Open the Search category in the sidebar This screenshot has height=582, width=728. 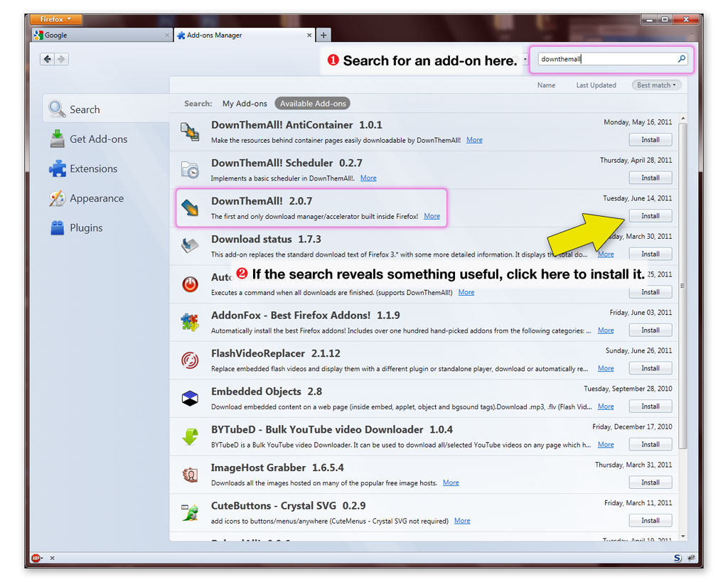coord(107,109)
